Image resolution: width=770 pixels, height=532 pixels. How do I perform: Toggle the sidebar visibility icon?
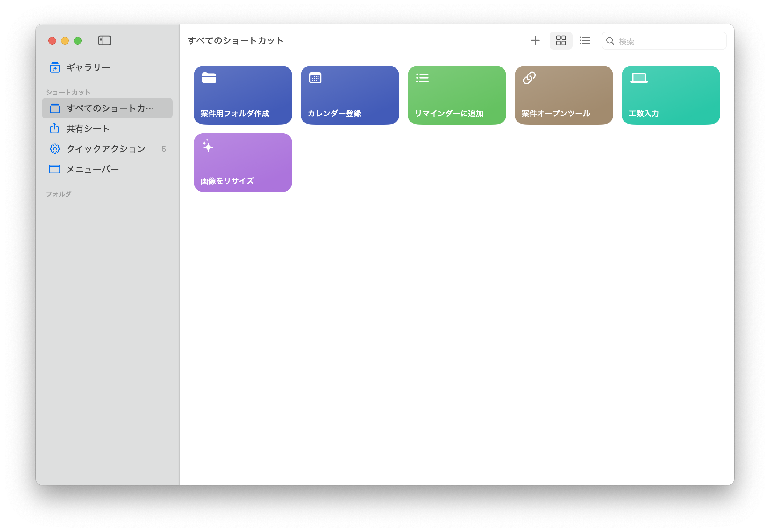pos(104,40)
